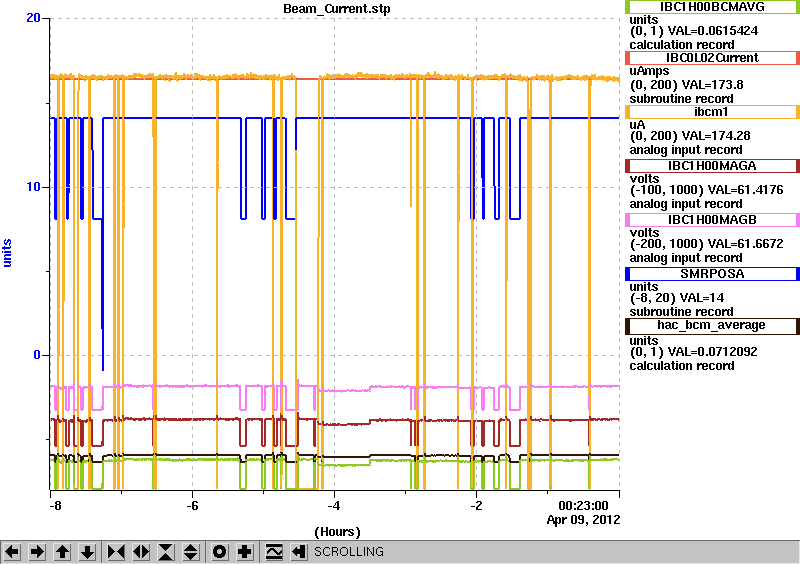Pan the plot left with the arrow button
The image size is (800, 564).
[x=12, y=552]
